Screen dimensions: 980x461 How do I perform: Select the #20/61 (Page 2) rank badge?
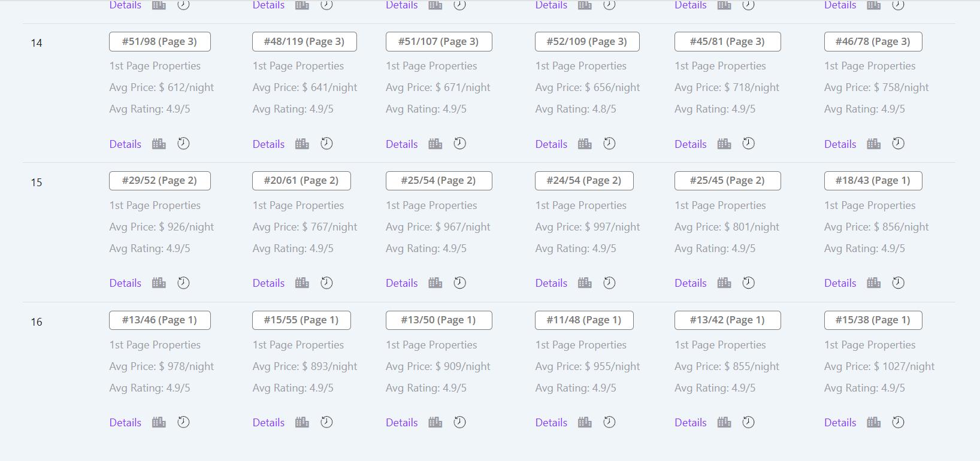tap(301, 181)
